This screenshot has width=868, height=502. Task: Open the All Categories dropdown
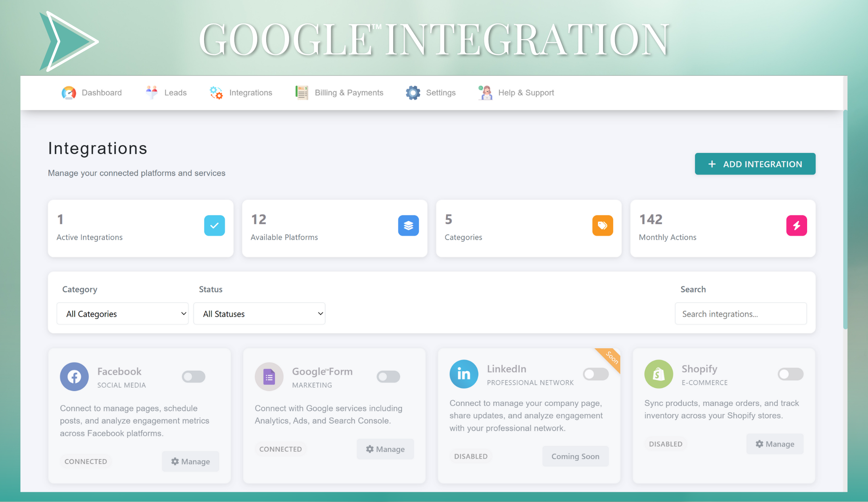[x=123, y=314]
